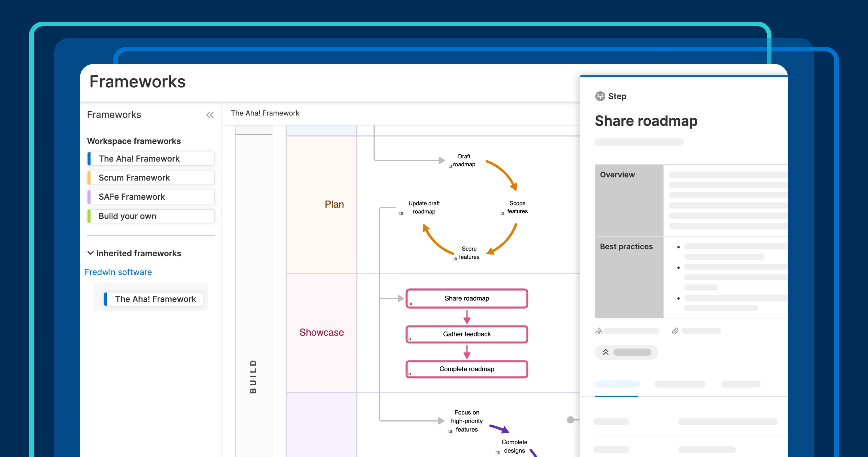Click the workflow shapes icon in the step panel

click(599, 331)
